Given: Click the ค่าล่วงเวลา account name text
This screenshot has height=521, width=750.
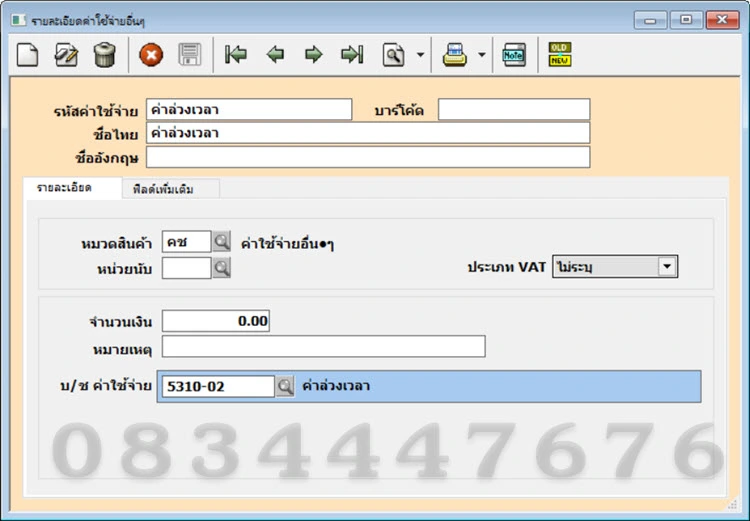Looking at the screenshot, I should click(x=336, y=385).
